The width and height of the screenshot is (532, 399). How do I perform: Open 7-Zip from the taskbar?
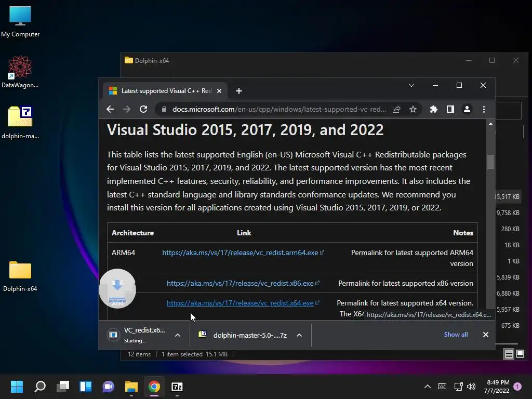pyautogui.click(x=177, y=387)
